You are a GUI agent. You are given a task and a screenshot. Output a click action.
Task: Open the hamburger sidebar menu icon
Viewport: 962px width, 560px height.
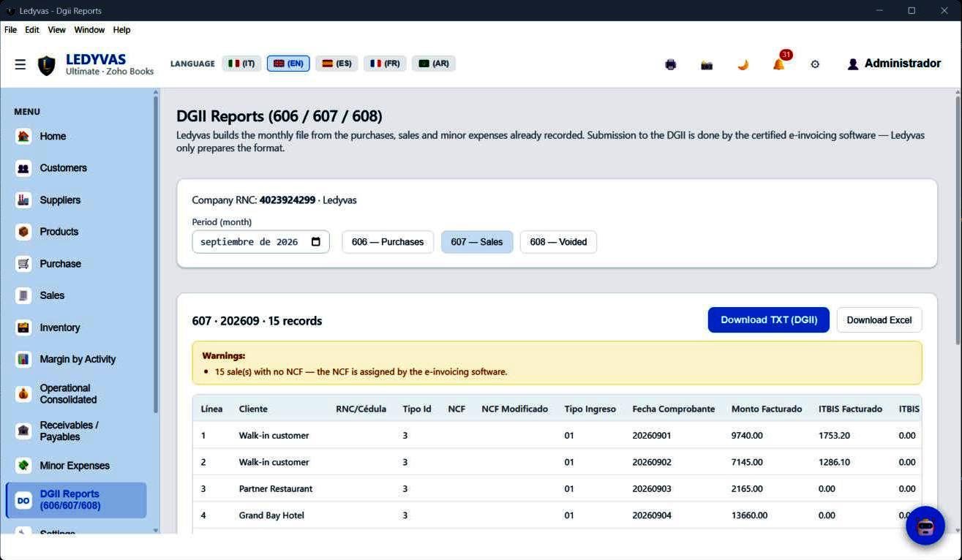pos(20,64)
